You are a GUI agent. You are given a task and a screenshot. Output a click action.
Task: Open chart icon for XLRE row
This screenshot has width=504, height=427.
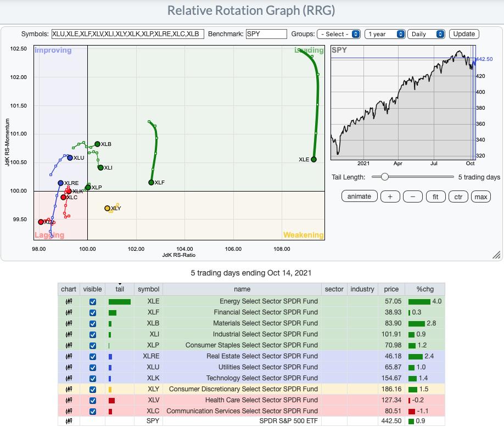69,356
